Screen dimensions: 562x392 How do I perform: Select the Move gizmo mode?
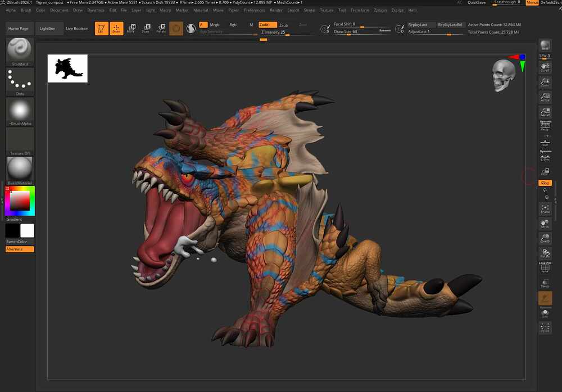click(131, 28)
